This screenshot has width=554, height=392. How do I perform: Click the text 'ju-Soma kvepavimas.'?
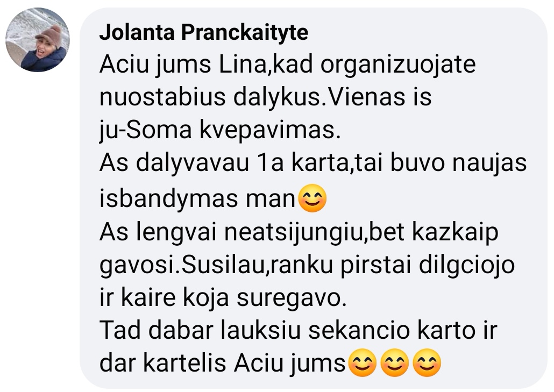point(220,131)
